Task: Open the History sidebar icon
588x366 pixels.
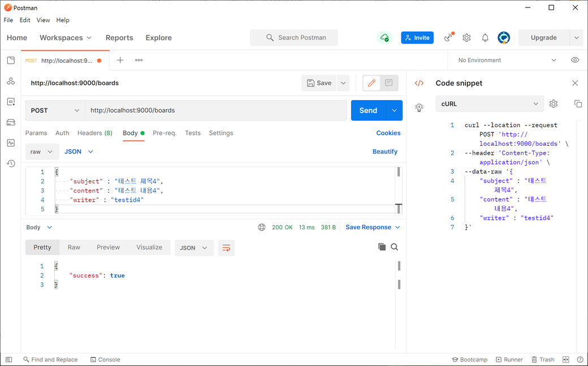Action: coord(11,163)
